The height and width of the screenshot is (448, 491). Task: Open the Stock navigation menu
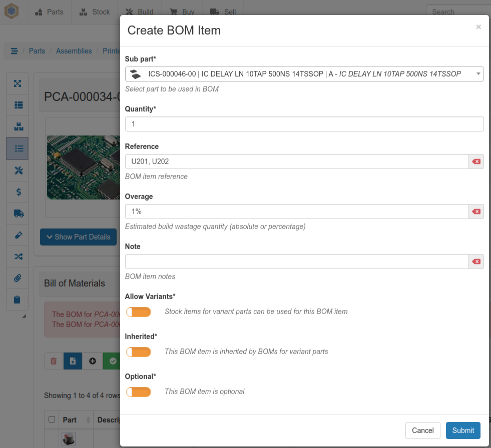(95, 12)
